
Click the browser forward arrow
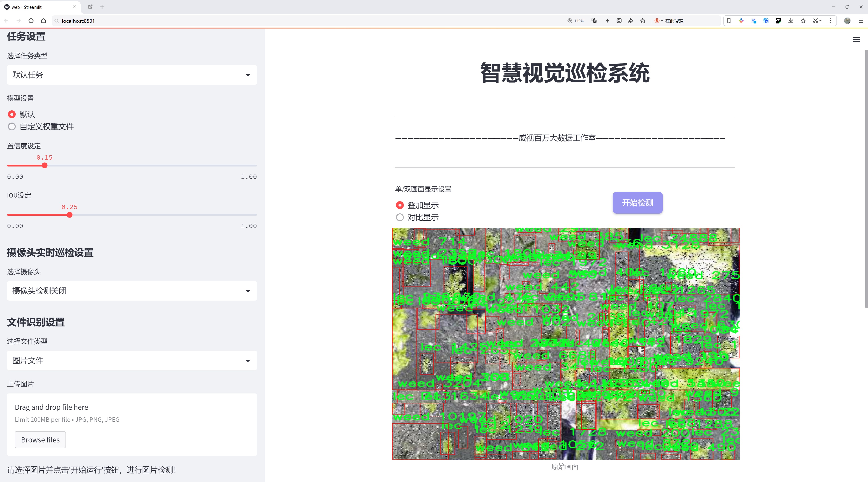click(x=19, y=21)
